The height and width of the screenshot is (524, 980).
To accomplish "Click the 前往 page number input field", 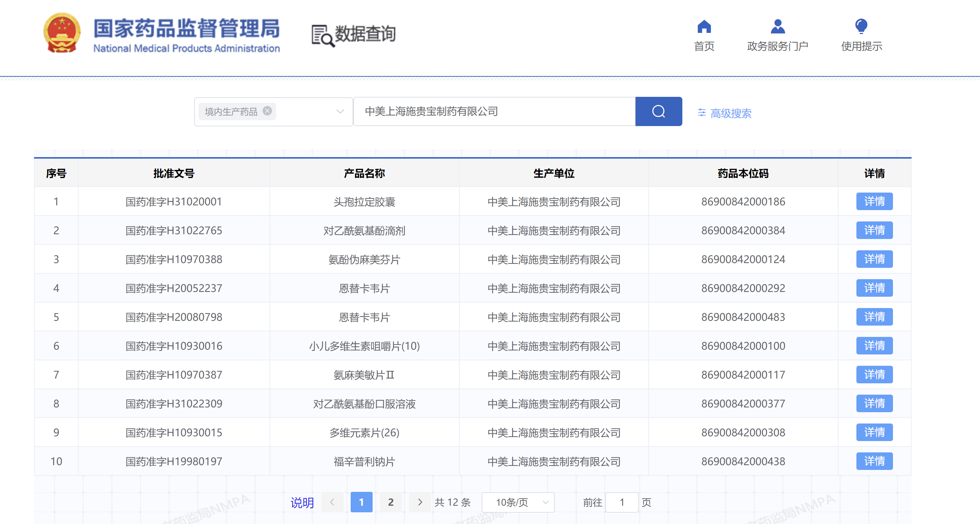I will click(622, 502).
